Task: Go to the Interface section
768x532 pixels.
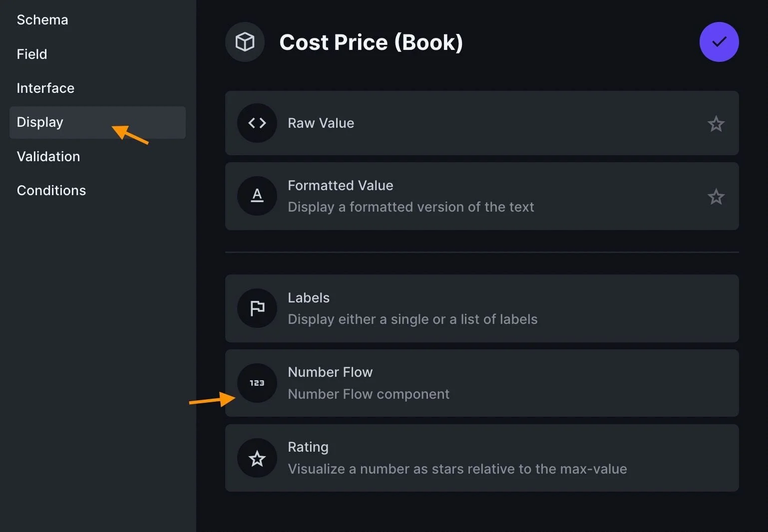Action: coord(45,88)
